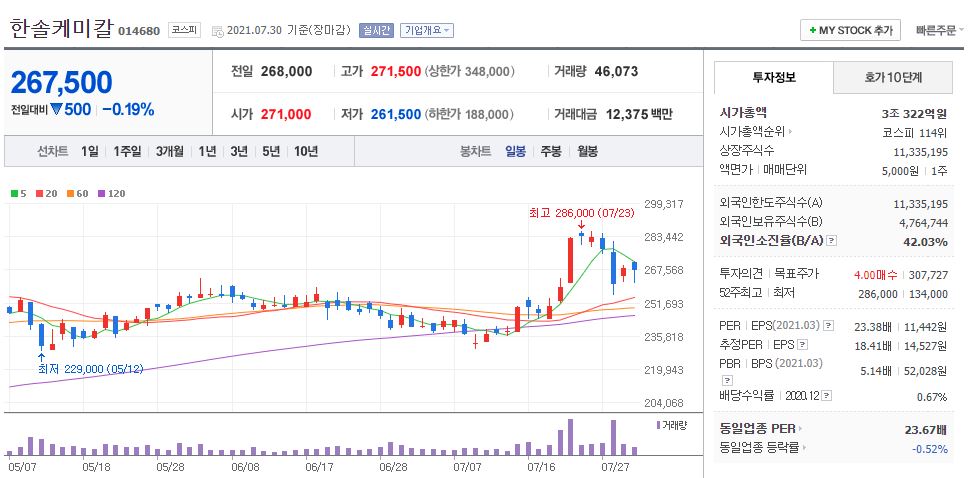Image resolution: width=969 pixels, height=478 pixels.
Task: Click the 코스피 market badge
Action: [184, 30]
